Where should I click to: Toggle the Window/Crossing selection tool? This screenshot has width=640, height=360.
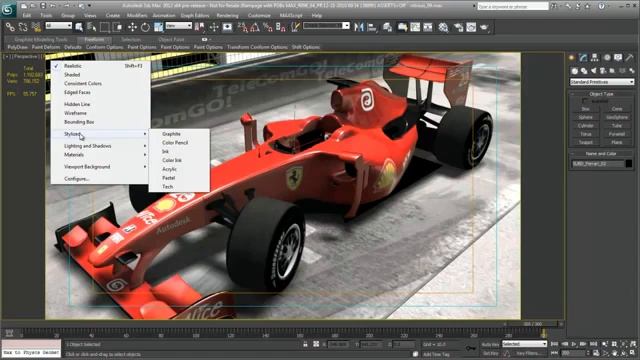tap(118, 27)
